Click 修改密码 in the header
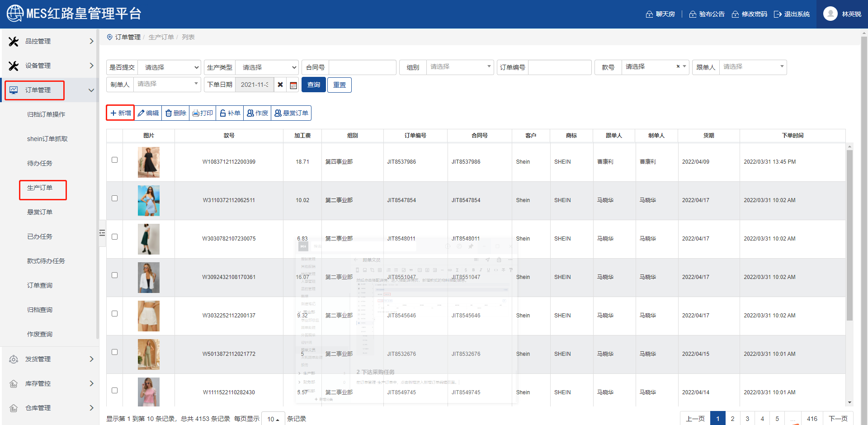This screenshot has width=868, height=425. 750,14
